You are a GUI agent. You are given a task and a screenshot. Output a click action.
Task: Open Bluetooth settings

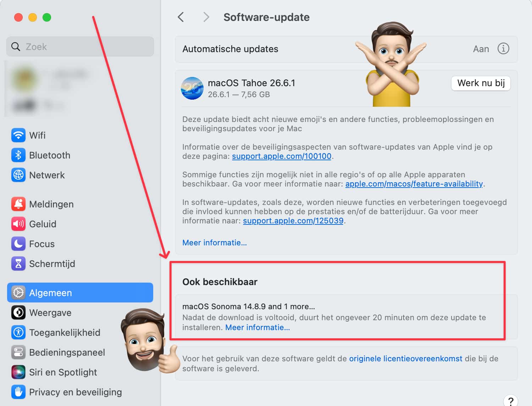[x=80, y=155]
